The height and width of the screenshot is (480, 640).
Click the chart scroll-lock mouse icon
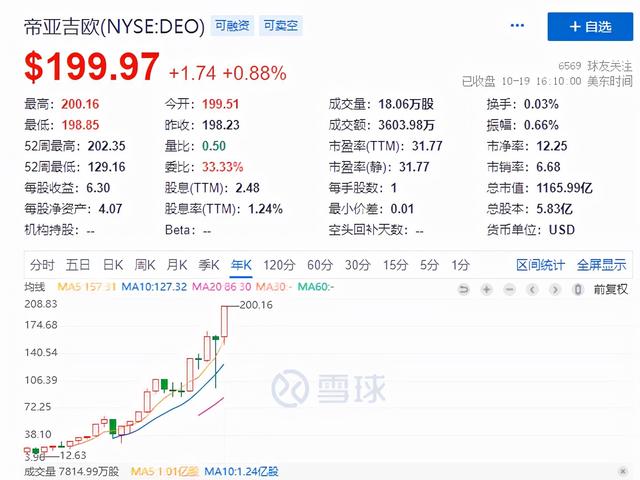click(x=578, y=289)
